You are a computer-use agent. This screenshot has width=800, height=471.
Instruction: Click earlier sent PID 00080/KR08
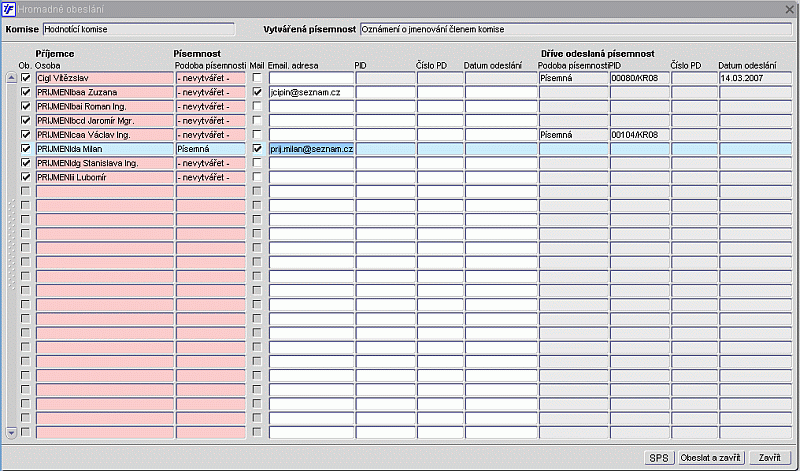[640, 78]
